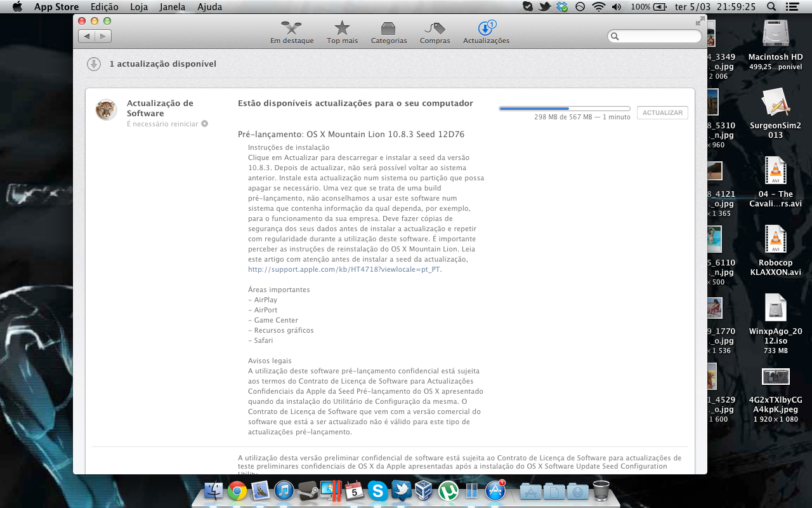Open the Actualizações updates tab
Viewport: 812px width, 508px height.
tap(486, 32)
